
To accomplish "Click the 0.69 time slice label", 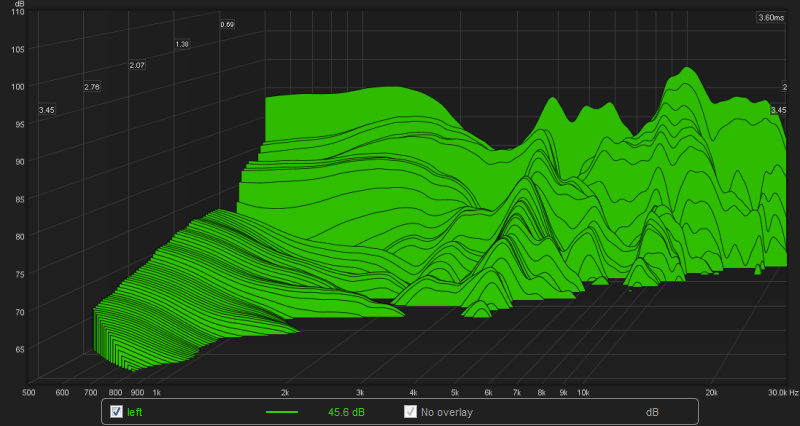I will point(227,24).
